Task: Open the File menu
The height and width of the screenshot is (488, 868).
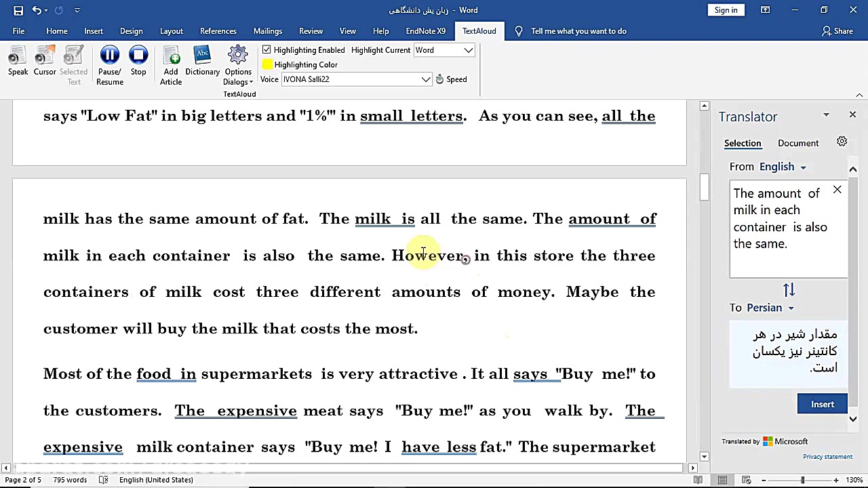Action: [18, 31]
